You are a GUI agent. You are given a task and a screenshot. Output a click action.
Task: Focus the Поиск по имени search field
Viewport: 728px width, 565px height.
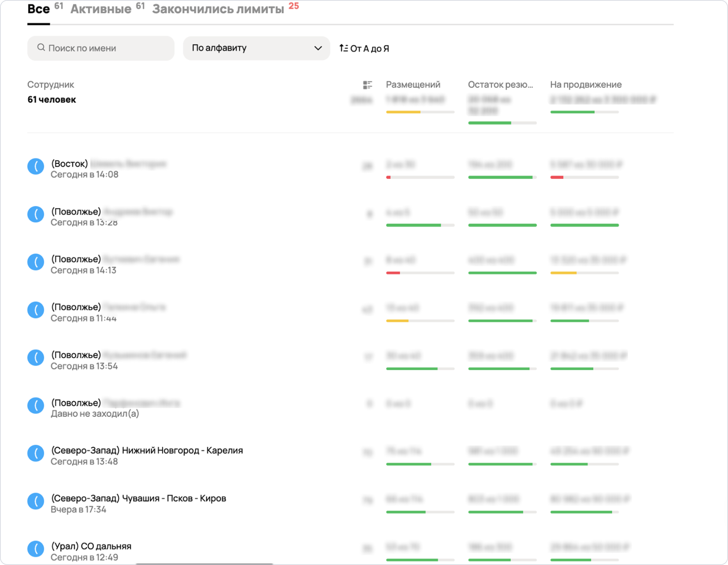[106, 48]
